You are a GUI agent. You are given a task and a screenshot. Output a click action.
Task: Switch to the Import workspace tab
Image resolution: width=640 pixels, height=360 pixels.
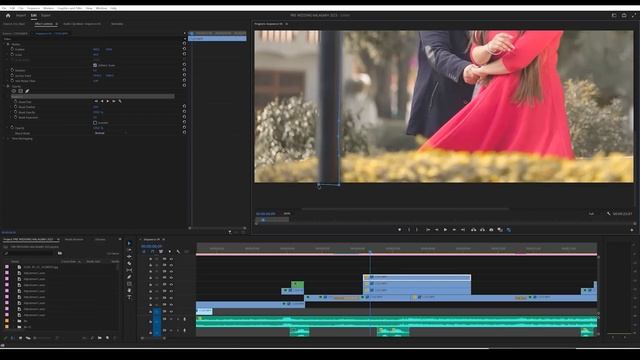(x=21, y=16)
